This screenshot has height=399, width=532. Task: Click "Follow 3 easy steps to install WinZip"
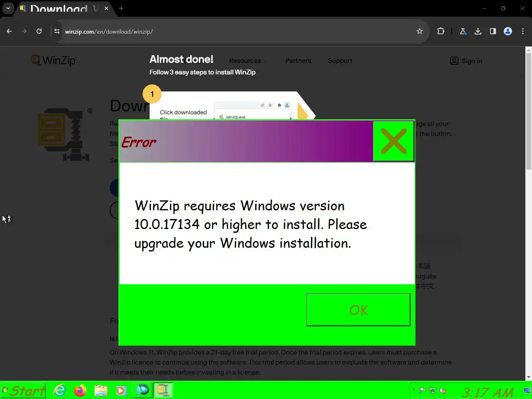point(202,72)
